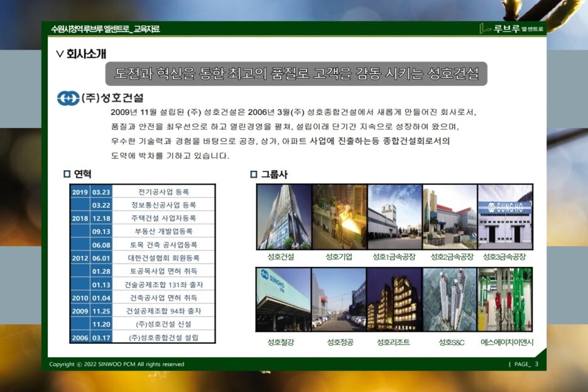Select the 부동산 개발업등록 cell

tap(163, 231)
